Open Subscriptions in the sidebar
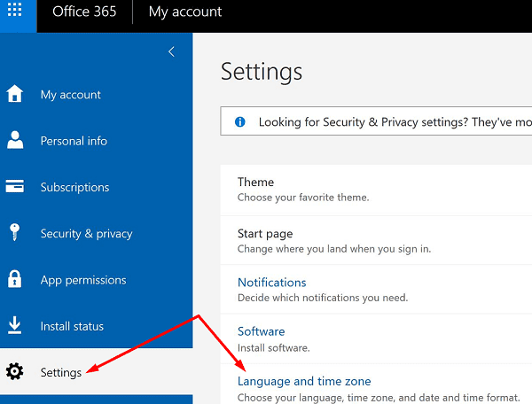The height and width of the screenshot is (404, 532). (x=74, y=187)
